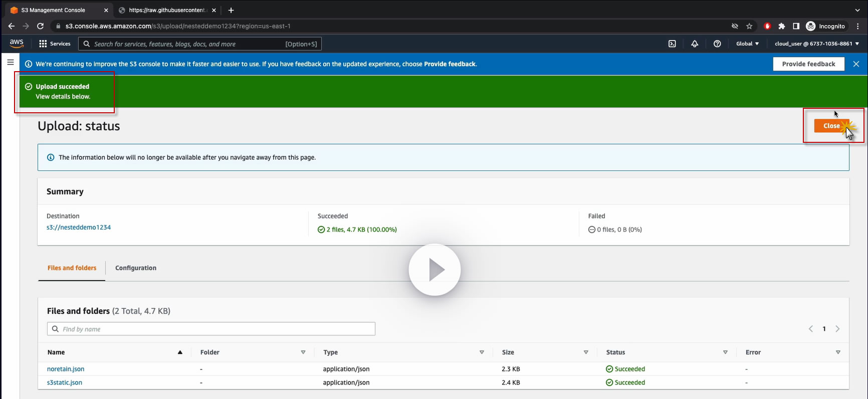The height and width of the screenshot is (399, 868).
Task: Expand the hamburger side navigation menu
Action: tap(11, 62)
